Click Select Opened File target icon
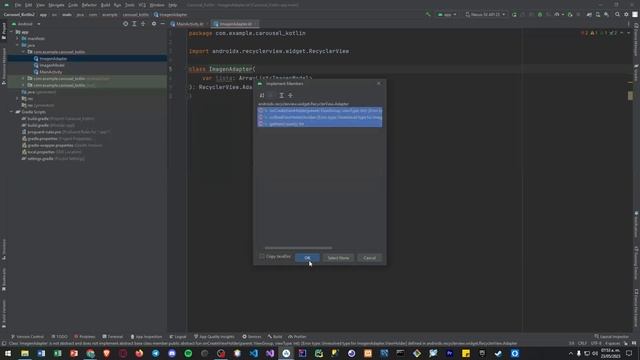Viewport: 640px width, 360px height. [125, 24]
